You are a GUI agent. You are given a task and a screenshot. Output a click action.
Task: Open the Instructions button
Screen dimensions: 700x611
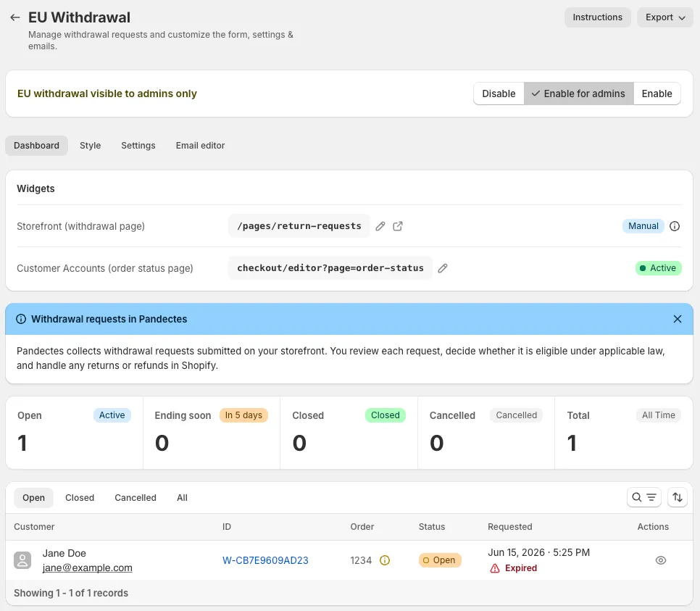point(597,17)
